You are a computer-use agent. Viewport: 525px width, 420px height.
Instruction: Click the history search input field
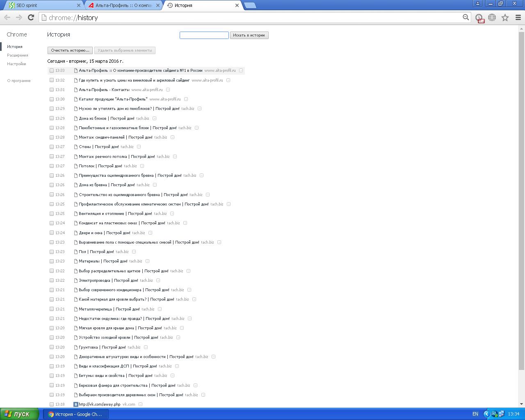pos(204,35)
